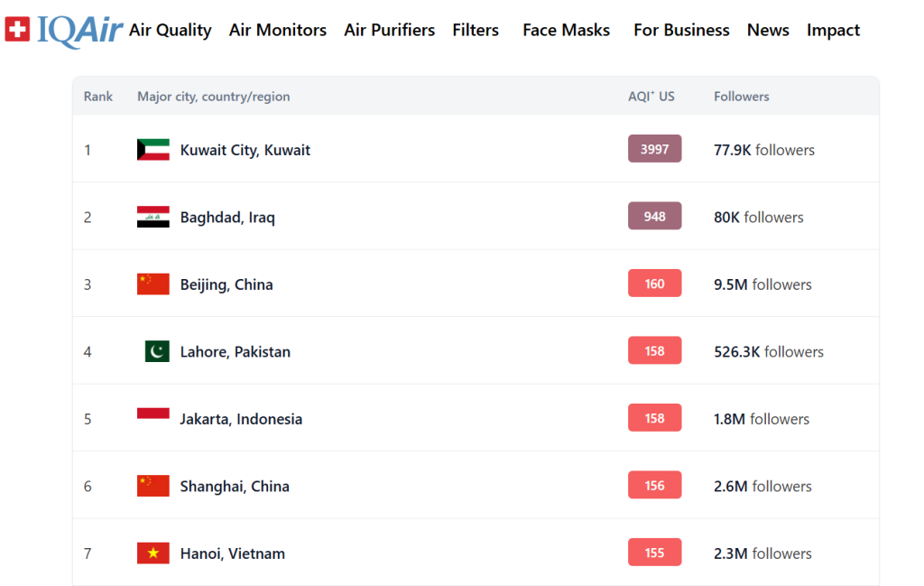Open the Impact navigation link

pos(833,30)
